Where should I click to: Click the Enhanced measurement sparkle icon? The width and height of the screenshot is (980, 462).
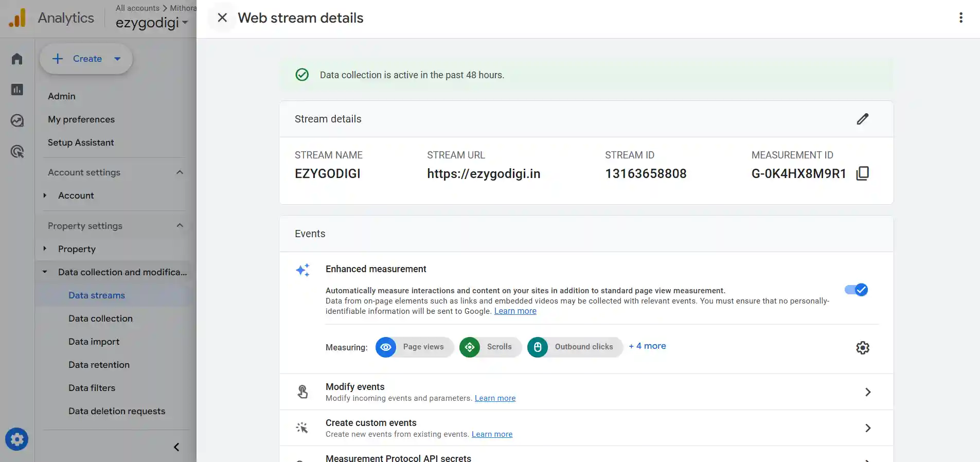tap(303, 270)
